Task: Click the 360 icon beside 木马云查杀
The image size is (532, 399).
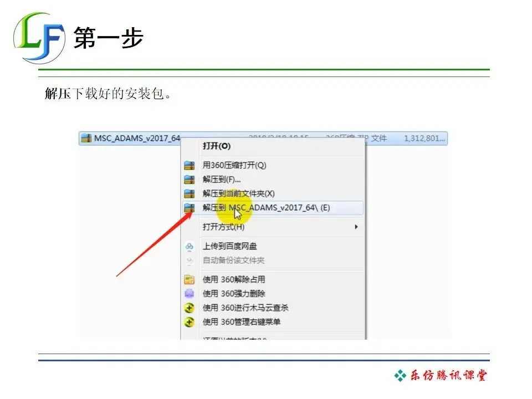Action: [x=190, y=308]
